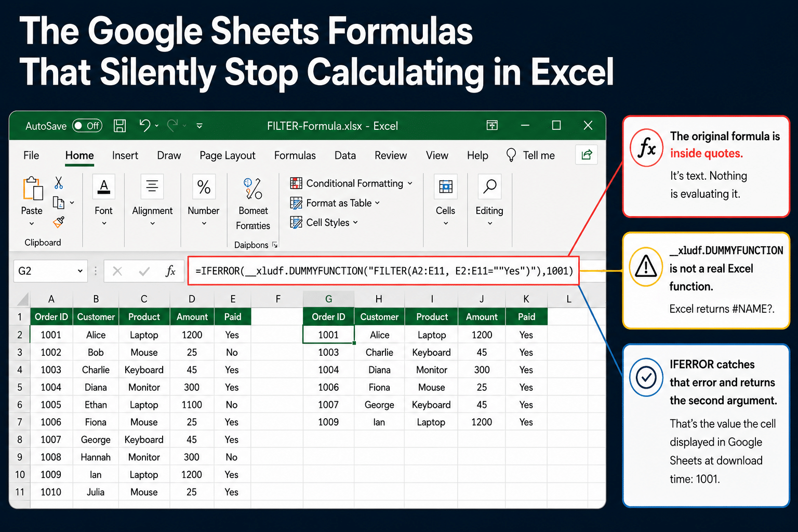Open the Name Box dropdown arrow
Screen dimensions: 798x532
tap(80, 271)
